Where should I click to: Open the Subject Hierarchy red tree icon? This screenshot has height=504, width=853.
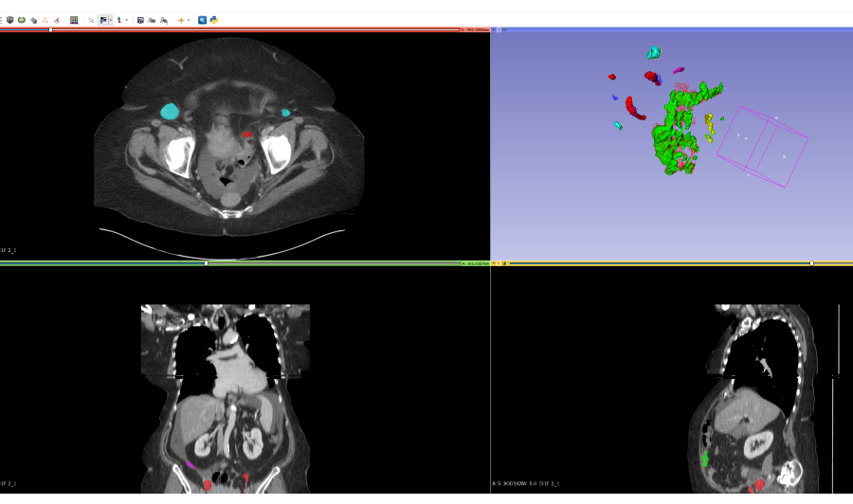[45, 20]
